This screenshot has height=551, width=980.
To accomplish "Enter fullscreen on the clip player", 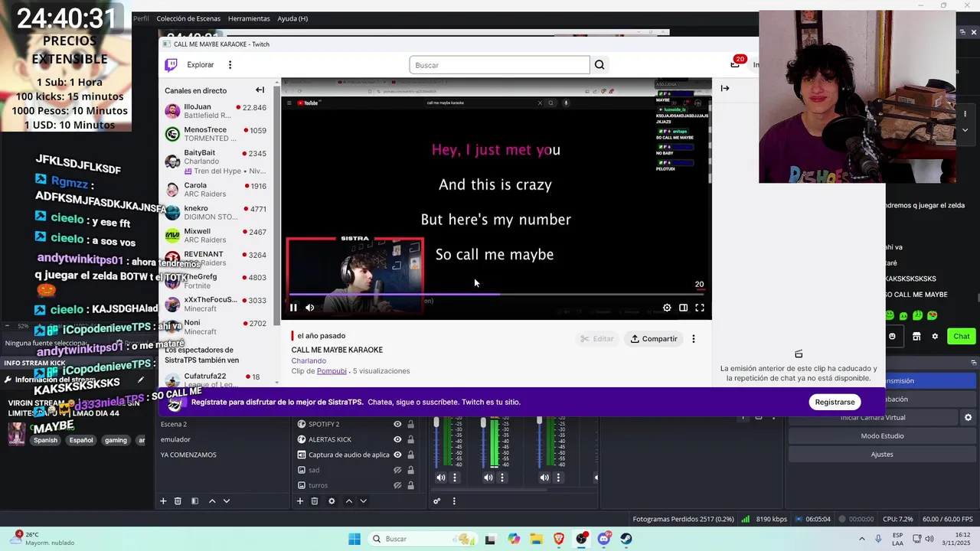I will (700, 308).
